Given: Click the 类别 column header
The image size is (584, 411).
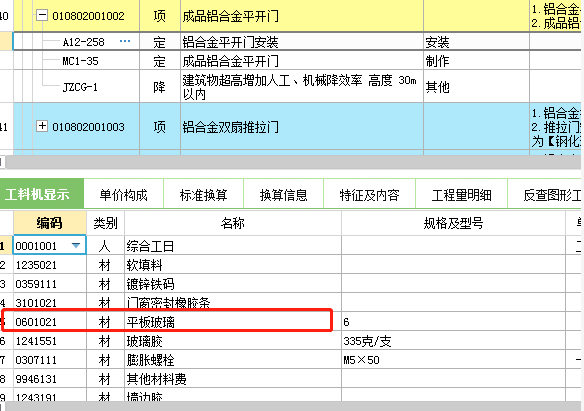Looking at the screenshot, I should (x=105, y=223).
